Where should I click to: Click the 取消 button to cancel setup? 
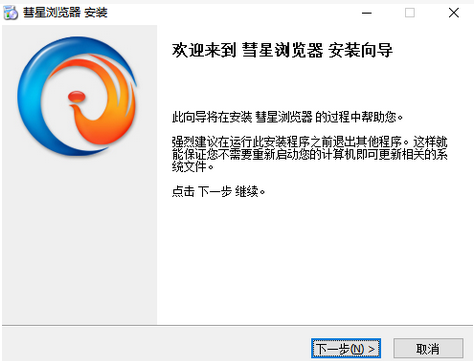pyautogui.click(x=428, y=349)
